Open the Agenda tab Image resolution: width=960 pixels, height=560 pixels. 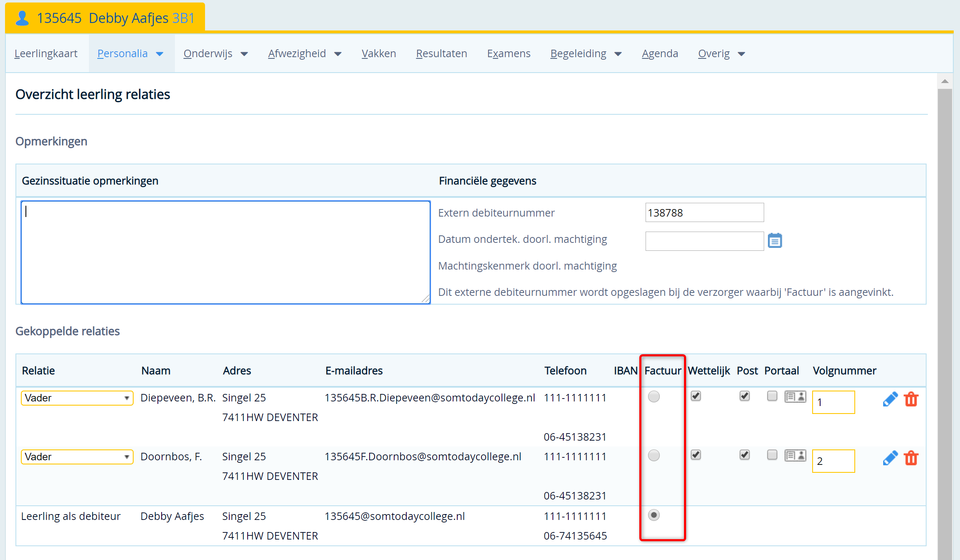pos(660,53)
